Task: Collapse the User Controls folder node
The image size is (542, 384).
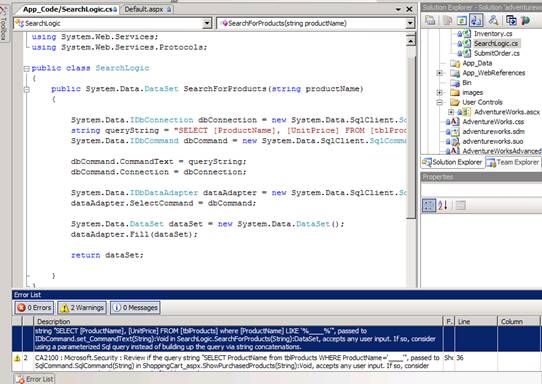Action: coord(440,102)
